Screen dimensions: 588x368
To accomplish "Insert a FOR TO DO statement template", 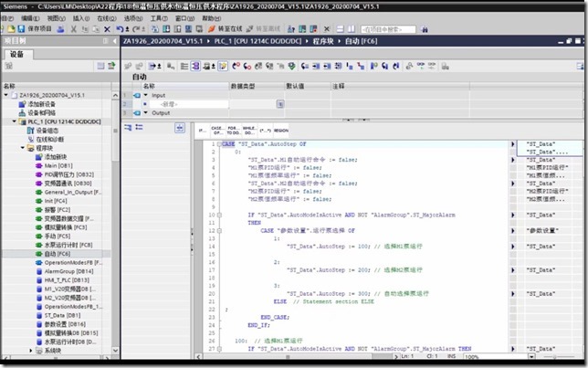I will [234, 131].
